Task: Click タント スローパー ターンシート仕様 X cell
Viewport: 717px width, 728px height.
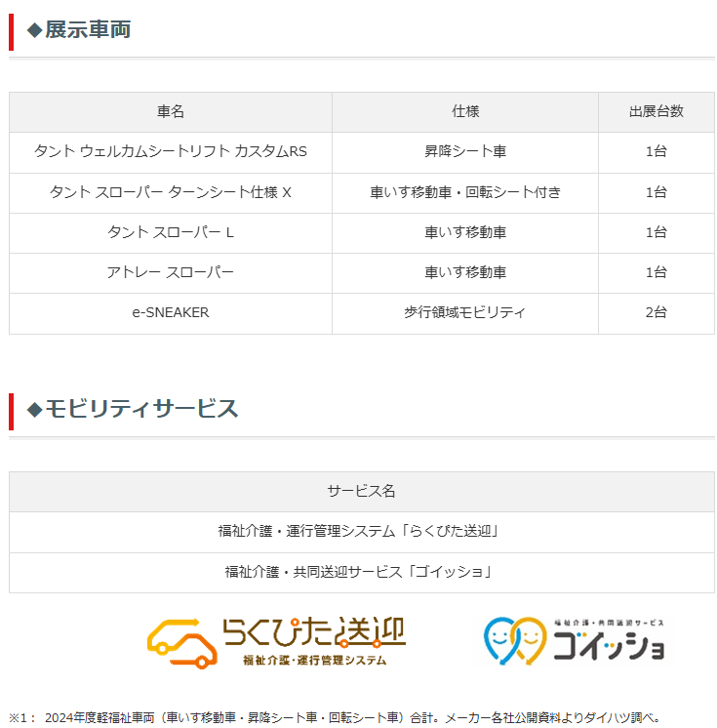Action: tap(171, 192)
